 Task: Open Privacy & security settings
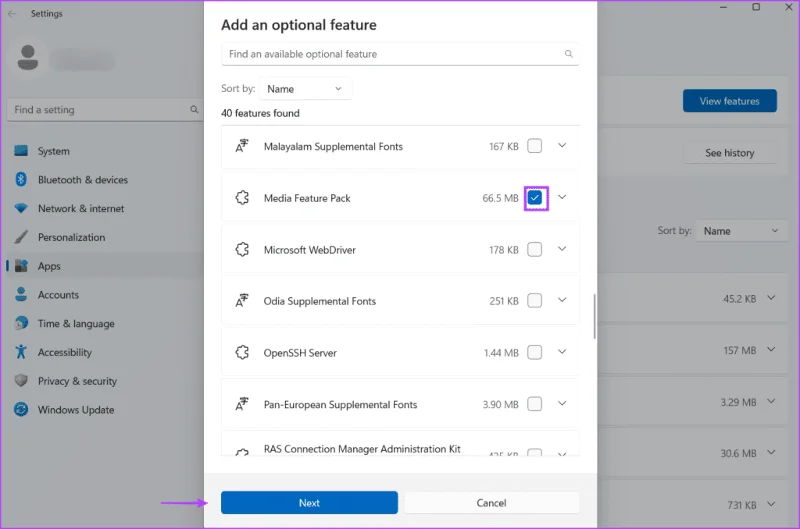coord(105,381)
